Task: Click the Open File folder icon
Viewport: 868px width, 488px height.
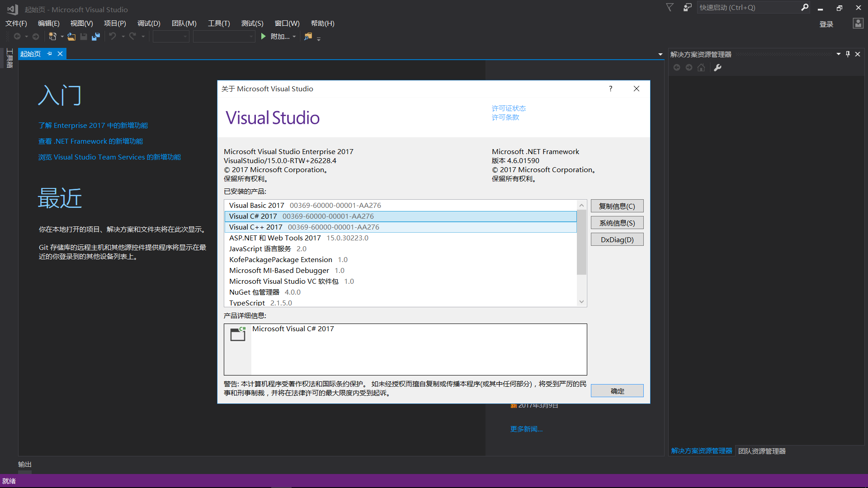Action: tap(71, 37)
